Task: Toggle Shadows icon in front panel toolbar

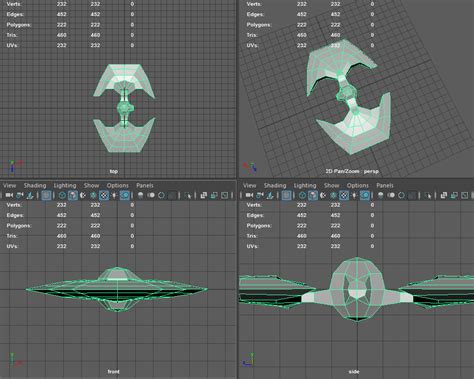Action: pos(124,195)
